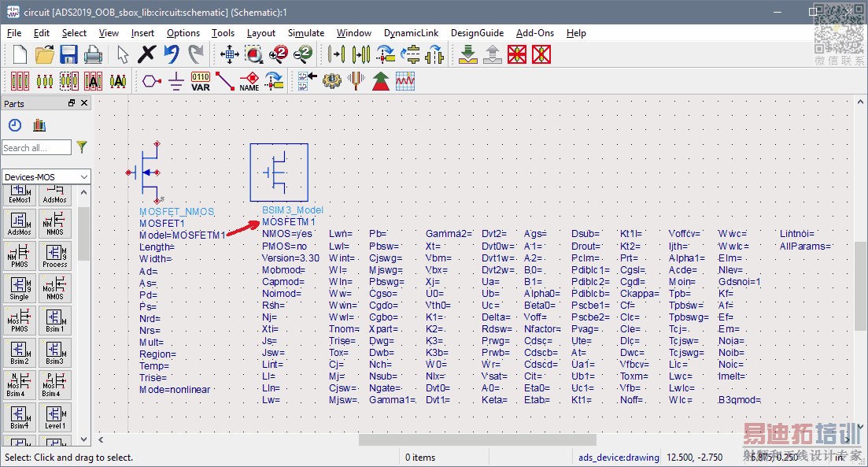Activate the arrow selection pointer tool
The height and width of the screenshot is (467, 868).
[x=122, y=54]
